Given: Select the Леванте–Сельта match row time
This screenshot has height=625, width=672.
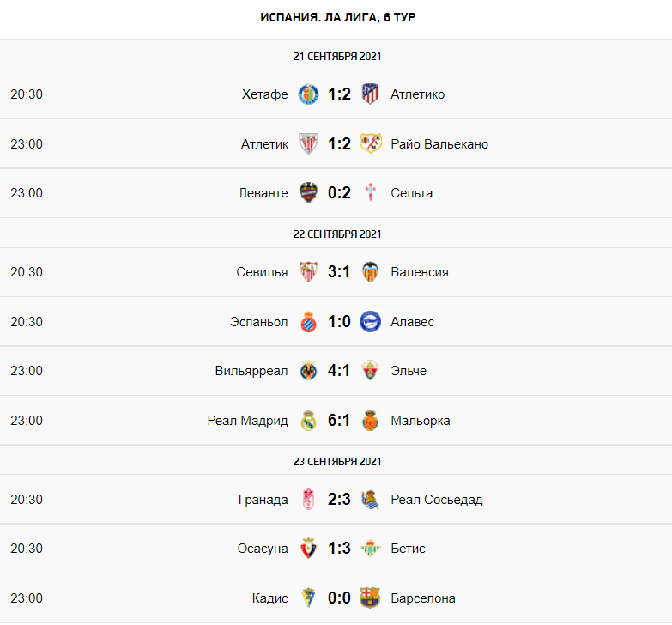Looking at the screenshot, I should click(x=27, y=193).
